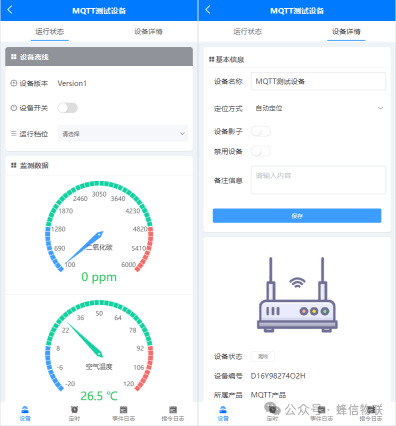Open 指令日志 icon in left bottom bar
Screen dimensions: 396x426
pos(173,410)
